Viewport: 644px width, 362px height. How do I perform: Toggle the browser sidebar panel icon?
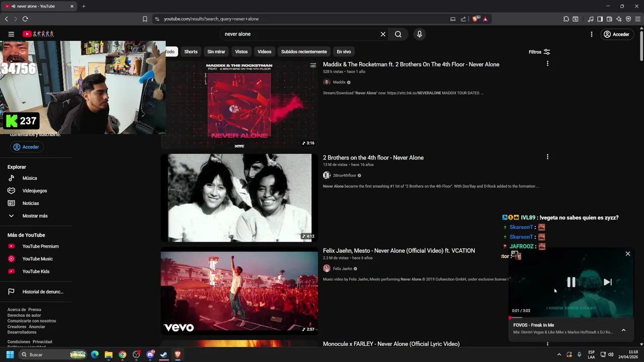[600, 19]
